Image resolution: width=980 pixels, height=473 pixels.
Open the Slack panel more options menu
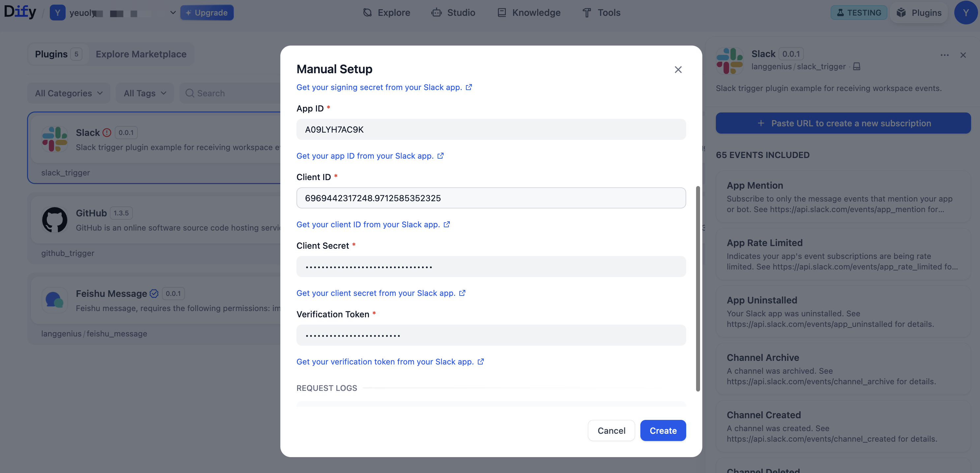[944, 55]
